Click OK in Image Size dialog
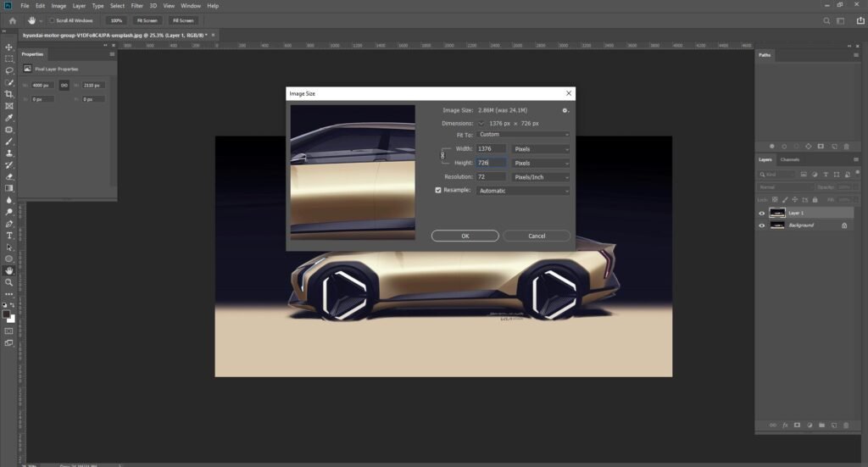Viewport: 868px width, 467px height. (465, 236)
